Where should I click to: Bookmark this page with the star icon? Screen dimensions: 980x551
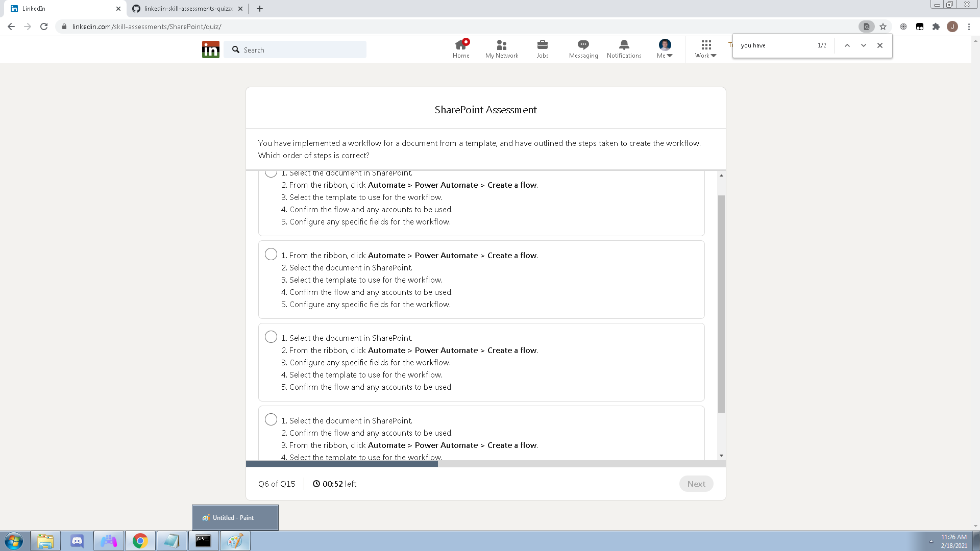pos(883,26)
